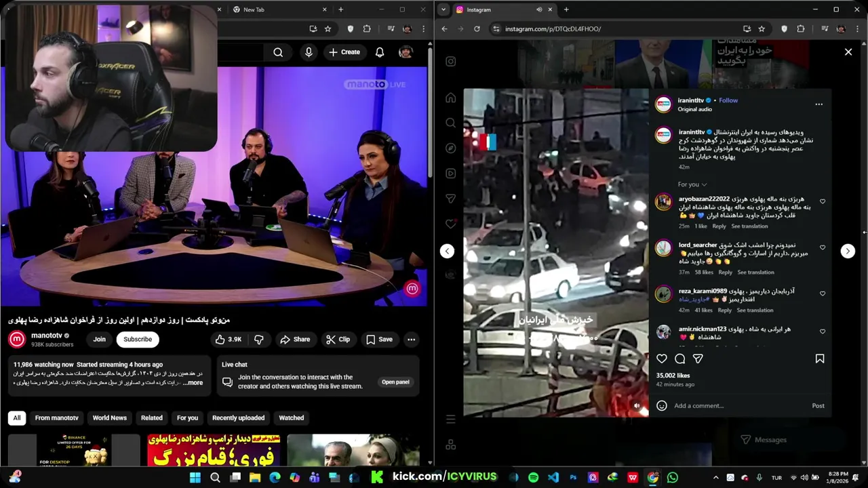Viewport: 868px width, 488px height.
Task: Select the 'From manototv' filter chip
Action: pos(57,418)
